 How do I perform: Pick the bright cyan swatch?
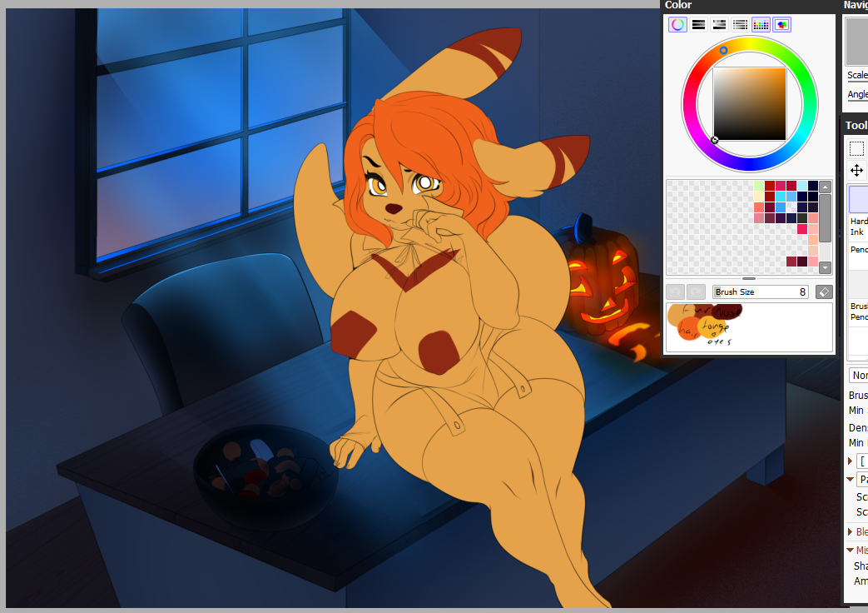pyautogui.click(x=781, y=197)
